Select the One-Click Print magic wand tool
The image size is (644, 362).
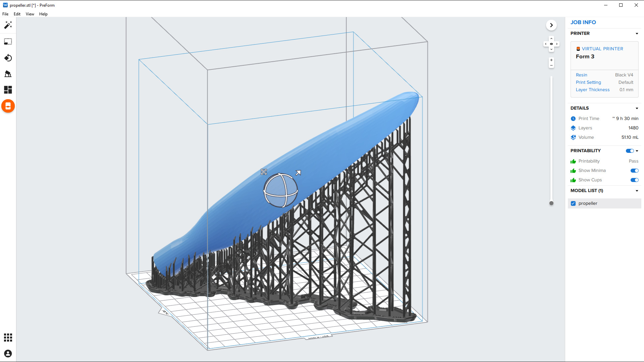tap(8, 25)
